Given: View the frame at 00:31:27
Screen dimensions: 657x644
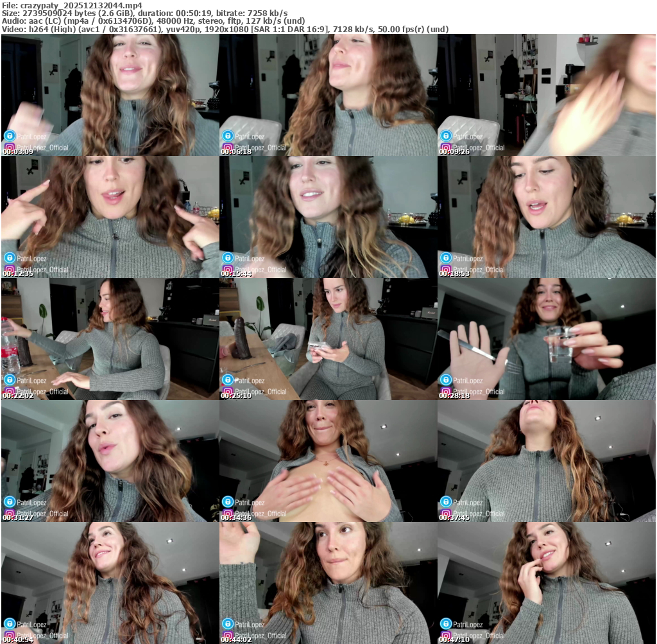Looking at the screenshot, I should point(110,461).
